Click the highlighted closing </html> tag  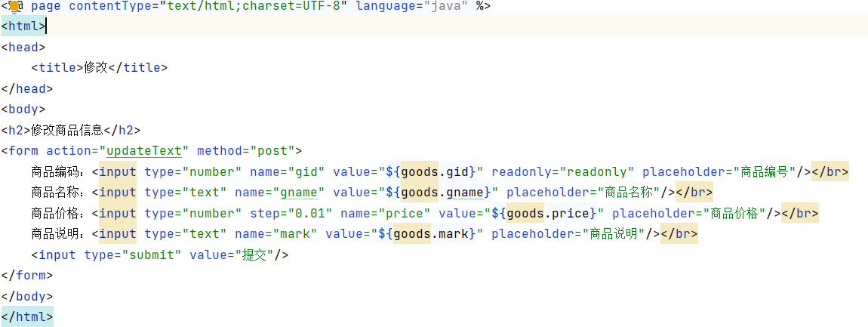tap(28, 317)
